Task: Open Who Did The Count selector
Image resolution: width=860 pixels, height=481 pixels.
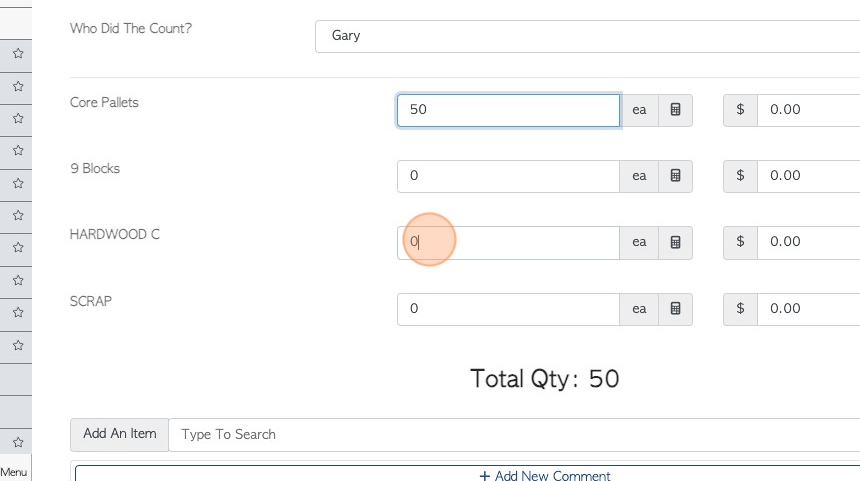Action: [587, 36]
